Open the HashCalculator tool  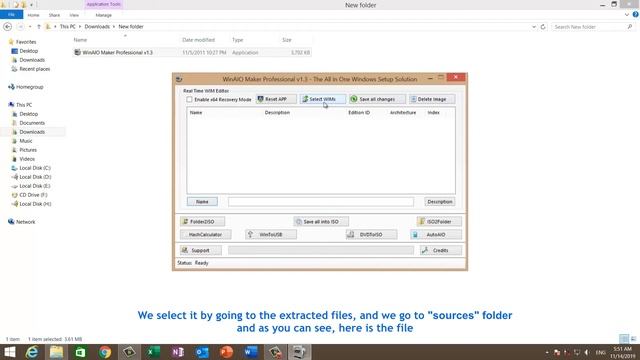[x=205, y=235]
